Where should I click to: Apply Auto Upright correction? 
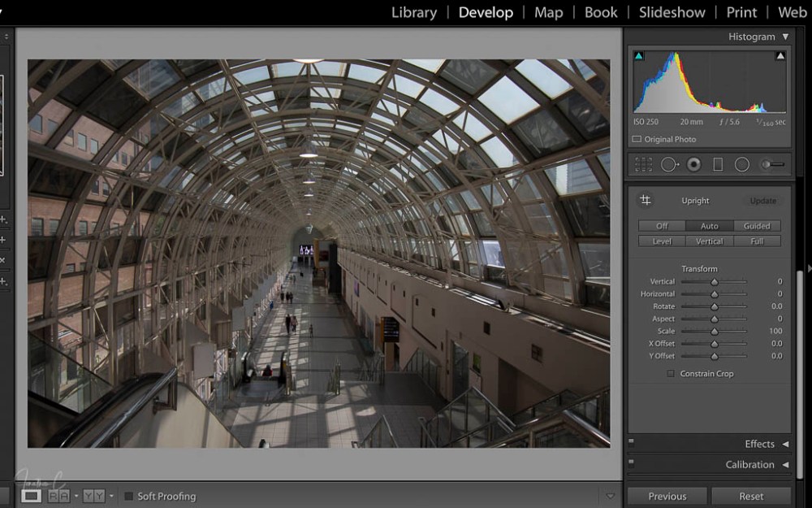[709, 226]
